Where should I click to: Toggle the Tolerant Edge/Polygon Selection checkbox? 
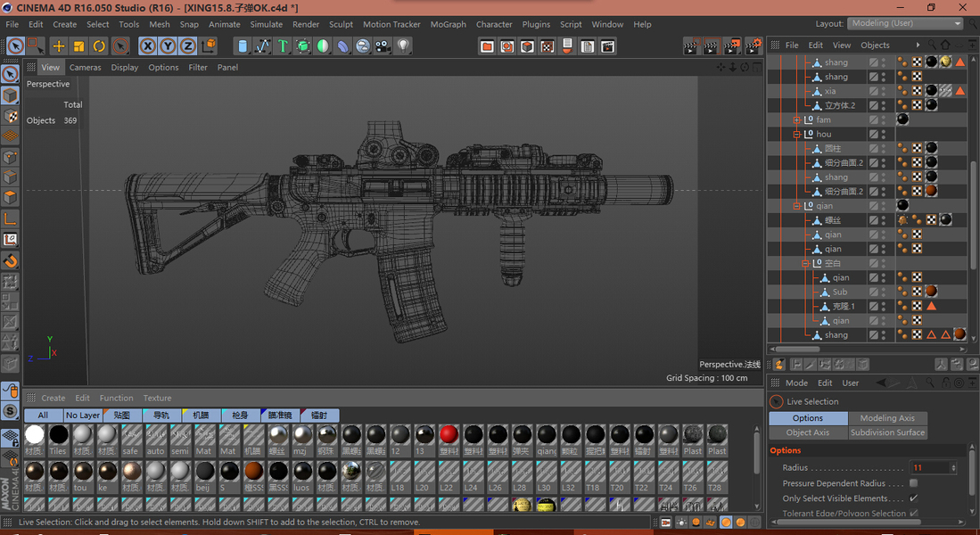[x=914, y=513]
